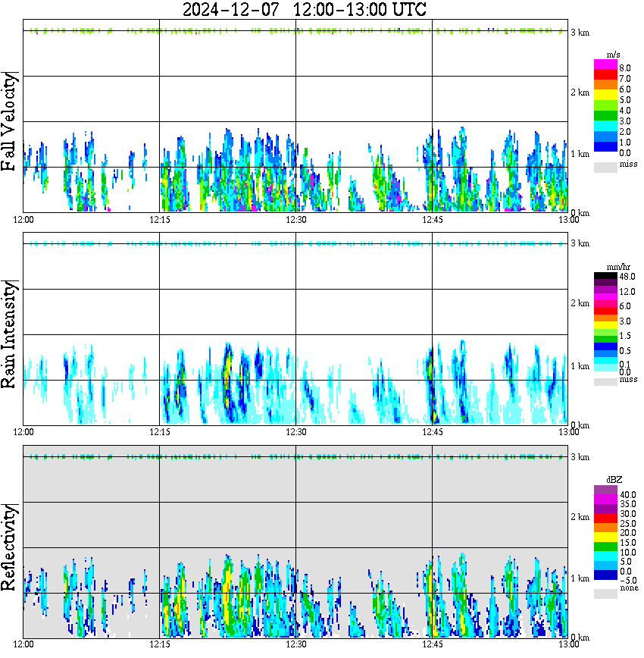This screenshot has width=644, height=658.
Task: Click the 3 km label beside Reflectivity plot
Action: coord(580,457)
